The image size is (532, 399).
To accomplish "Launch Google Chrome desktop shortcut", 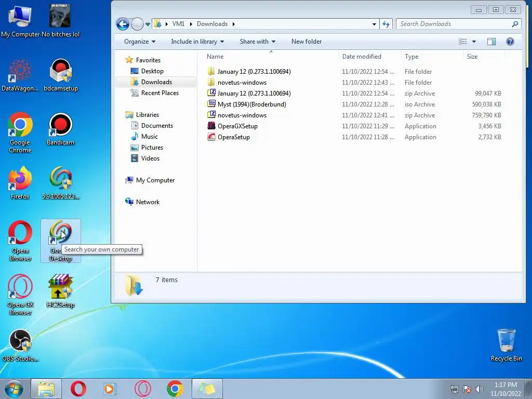I will click(x=20, y=132).
